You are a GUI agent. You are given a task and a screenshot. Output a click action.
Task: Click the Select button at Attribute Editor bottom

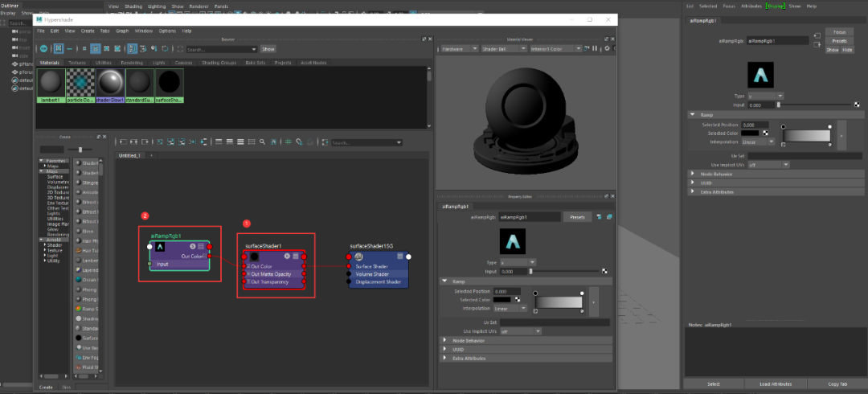[714, 384]
